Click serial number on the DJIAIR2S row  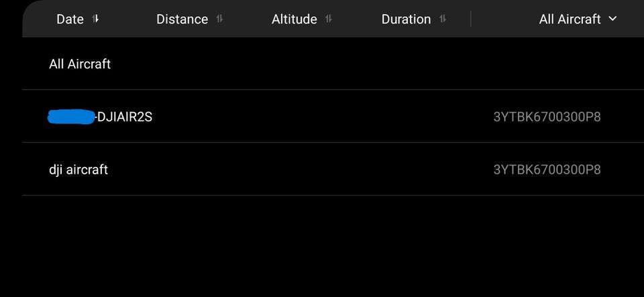[547, 117]
